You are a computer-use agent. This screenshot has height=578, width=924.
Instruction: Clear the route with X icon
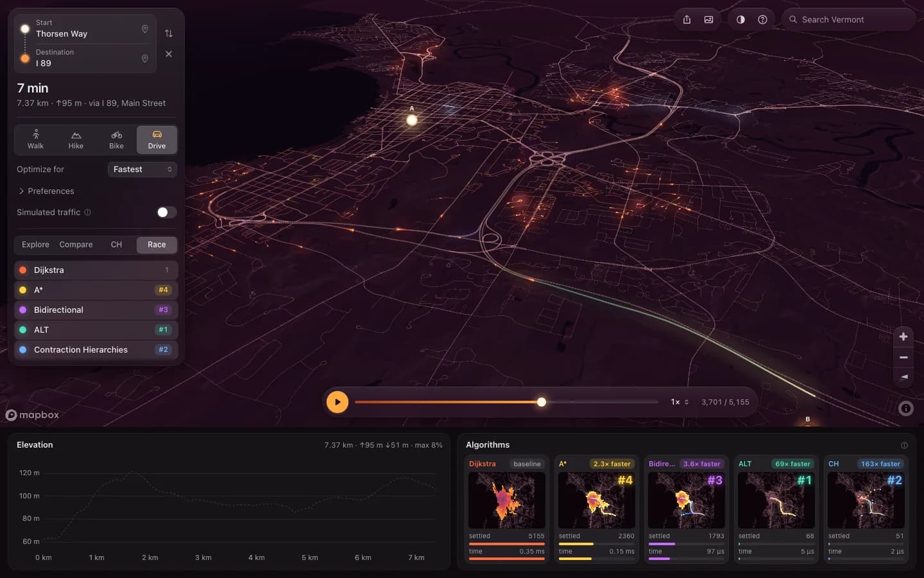tap(169, 54)
